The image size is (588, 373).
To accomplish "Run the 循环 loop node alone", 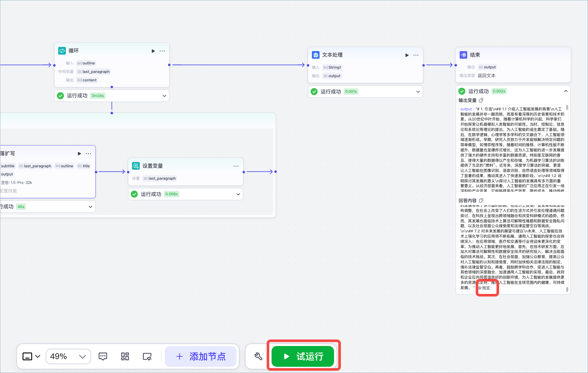I will (153, 51).
